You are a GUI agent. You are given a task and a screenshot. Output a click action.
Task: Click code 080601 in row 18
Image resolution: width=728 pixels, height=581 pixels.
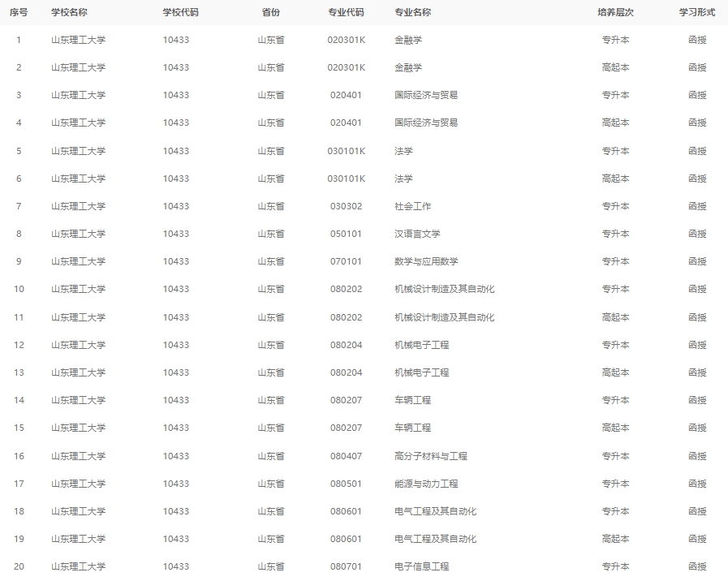tap(346, 511)
